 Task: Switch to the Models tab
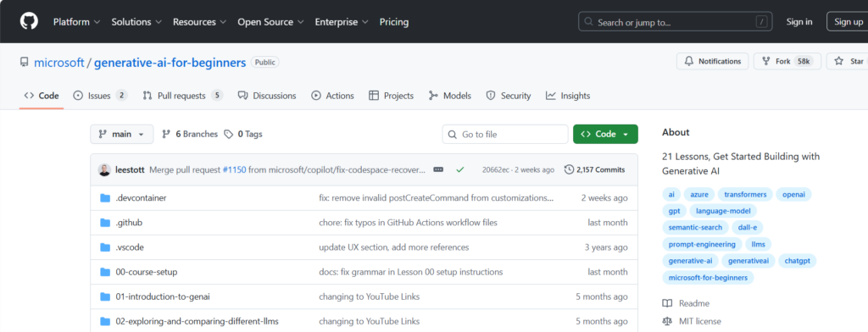449,96
